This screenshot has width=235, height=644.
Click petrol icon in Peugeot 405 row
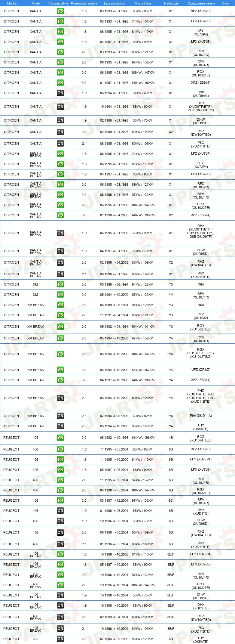(60, 438)
